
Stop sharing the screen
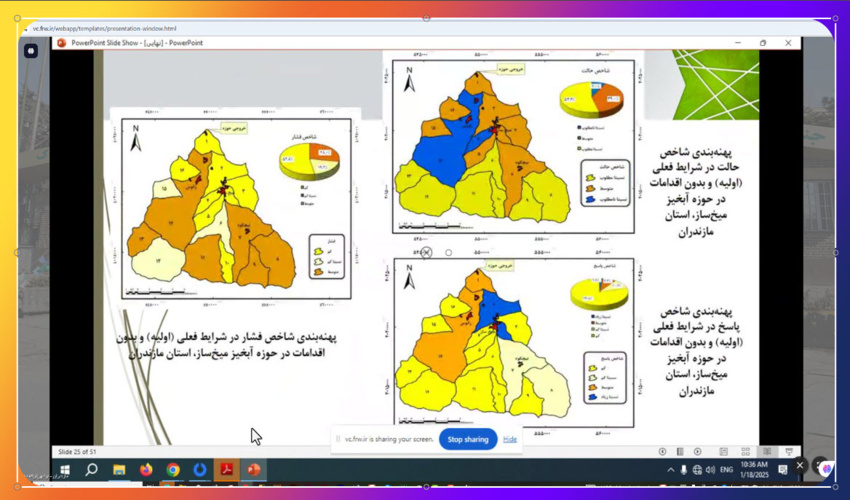[468, 439]
